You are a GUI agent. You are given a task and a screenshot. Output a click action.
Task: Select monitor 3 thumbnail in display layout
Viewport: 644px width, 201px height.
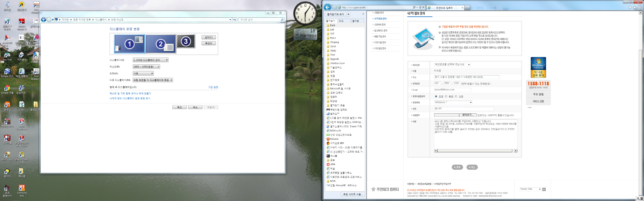186,41
